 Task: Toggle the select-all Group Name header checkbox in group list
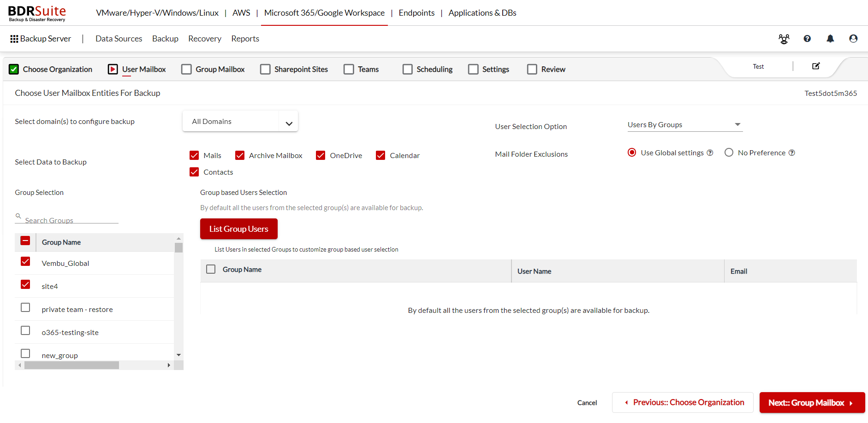[25, 241]
